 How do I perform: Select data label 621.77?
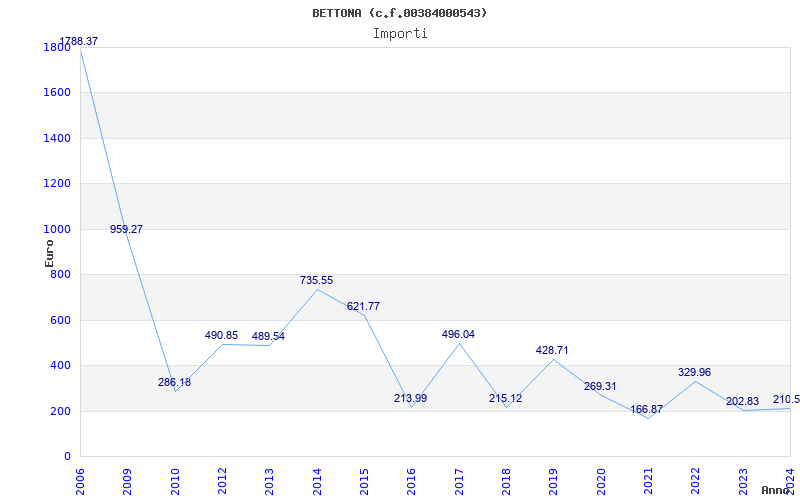[x=363, y=306]
